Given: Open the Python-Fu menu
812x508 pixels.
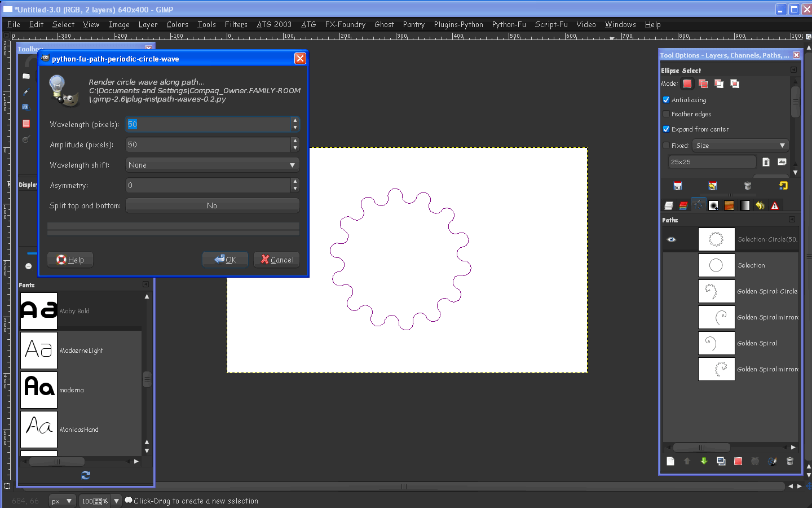Looking at the screenshot, I should [509, 24].
